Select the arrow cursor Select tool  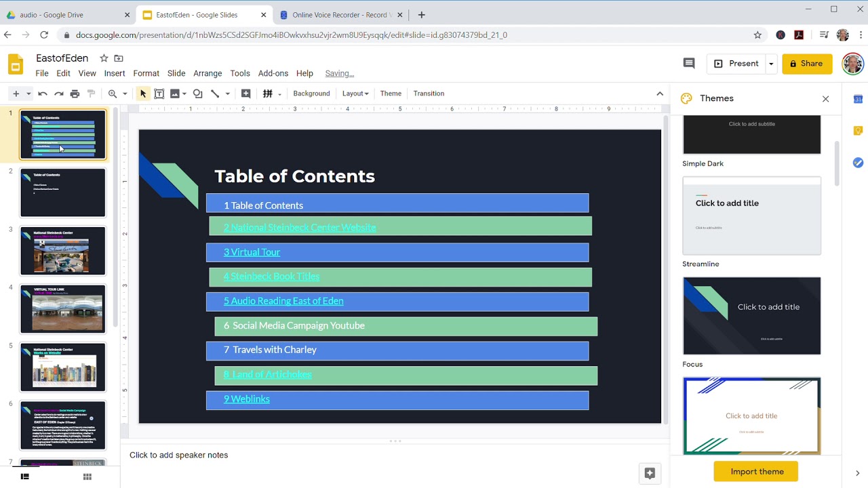[x=142, y=94]
